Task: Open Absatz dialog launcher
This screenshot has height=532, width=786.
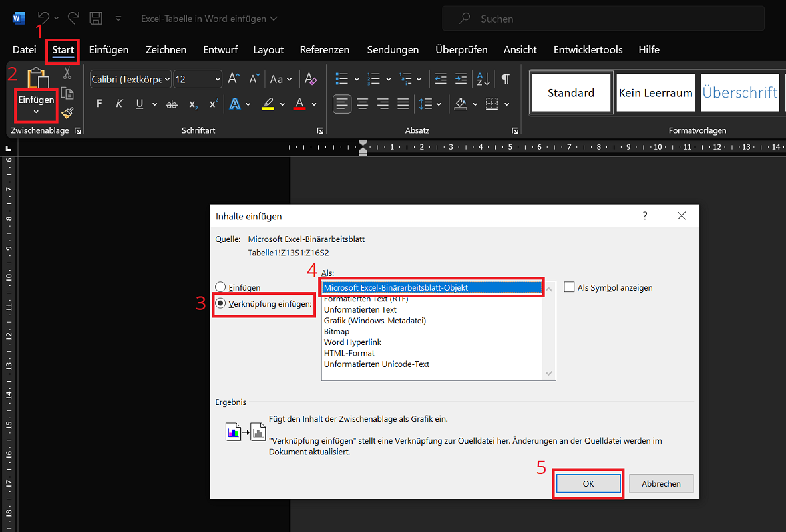Action: pos(515,131)
